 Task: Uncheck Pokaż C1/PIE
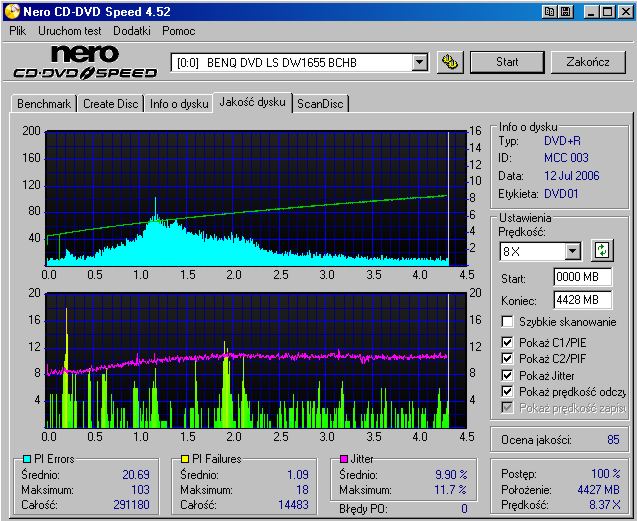507,343
